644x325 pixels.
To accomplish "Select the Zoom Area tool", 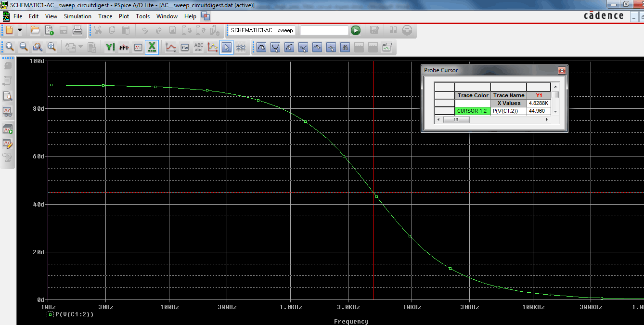I will [37, 47].
